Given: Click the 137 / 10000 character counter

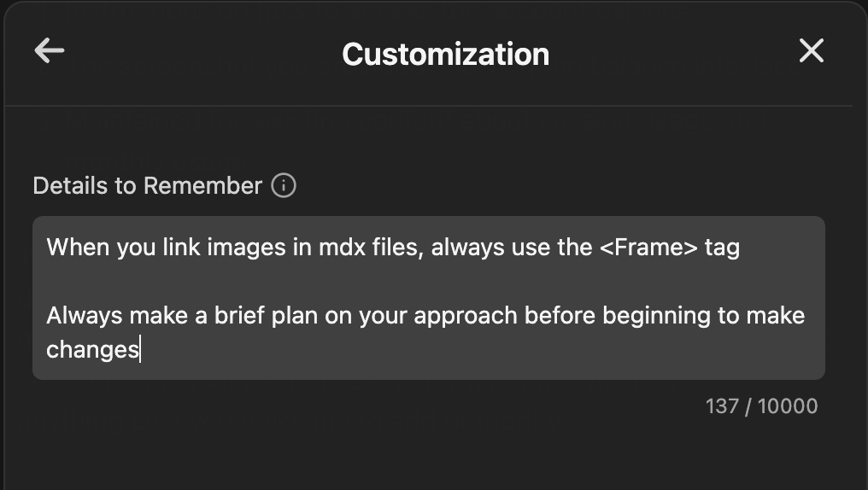Looking at the screenshot, I should pyautogui.click(x=761, y=406).
